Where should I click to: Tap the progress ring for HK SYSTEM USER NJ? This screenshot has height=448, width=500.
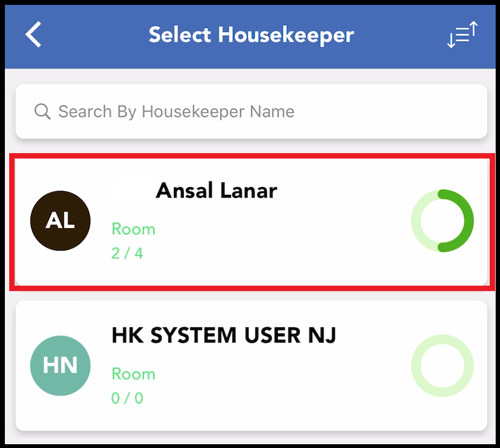point(443,365)
